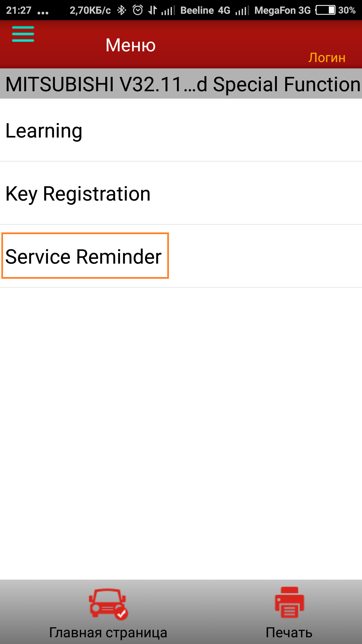Screen dimensions: 362x644
Task: Open Key Registration function
Action: click(x=78, y=194)
